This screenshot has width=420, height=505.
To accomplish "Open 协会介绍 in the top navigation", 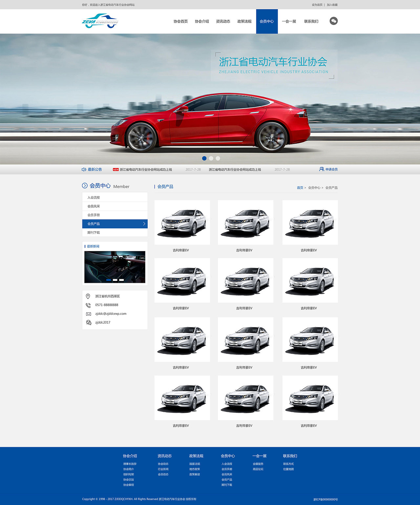I will [x=202, y=21].
